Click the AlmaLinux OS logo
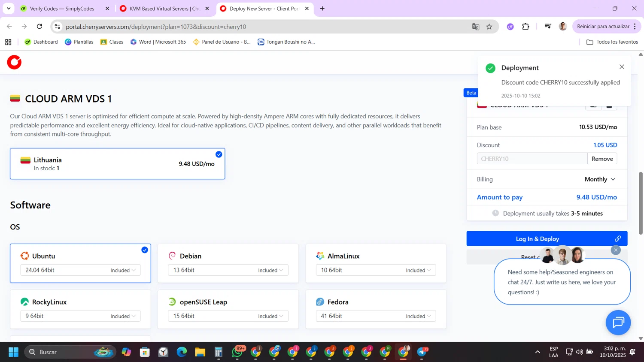 point(320,256)
